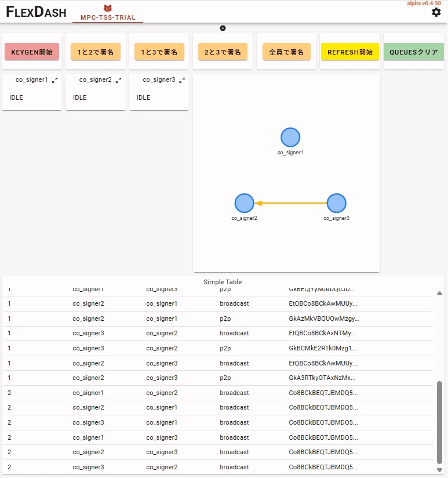Open the settings gear icon
Screen dimensions: 448x478
[x=436, y=12]
